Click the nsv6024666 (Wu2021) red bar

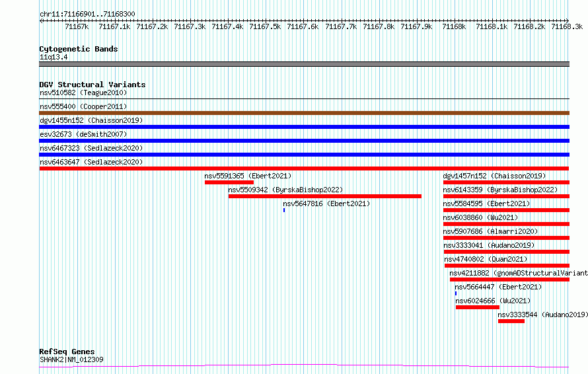click(x=478, y=307)
